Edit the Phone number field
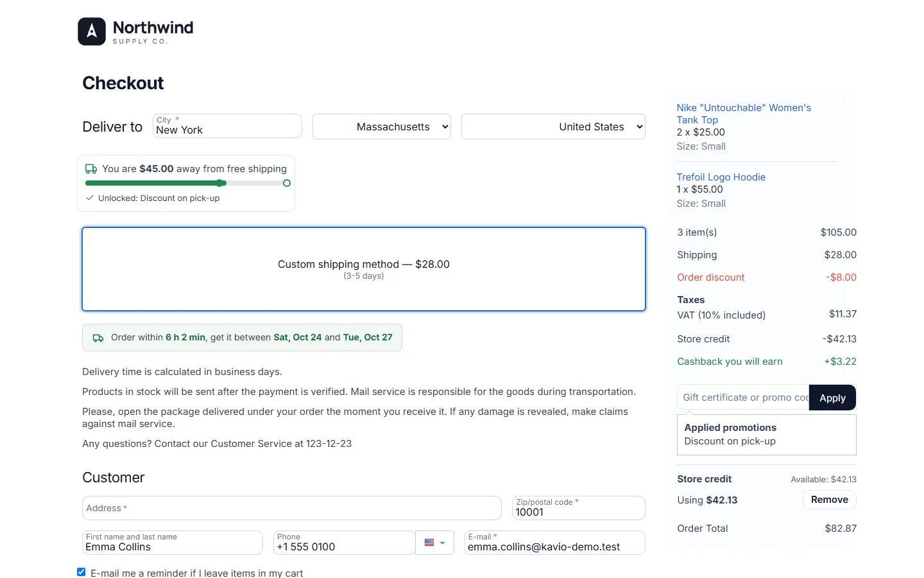The height and width of the screenshot is (578, 924). (x=344, y=543)
